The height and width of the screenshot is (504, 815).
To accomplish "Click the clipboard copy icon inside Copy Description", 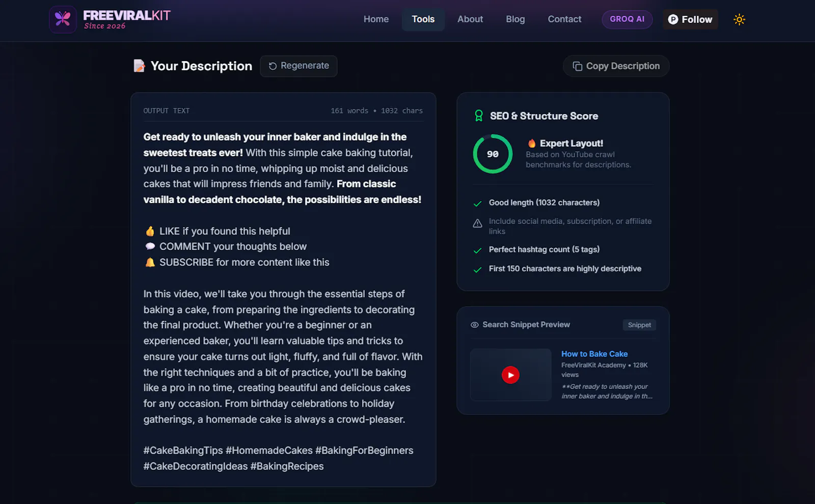I will 577,66.
